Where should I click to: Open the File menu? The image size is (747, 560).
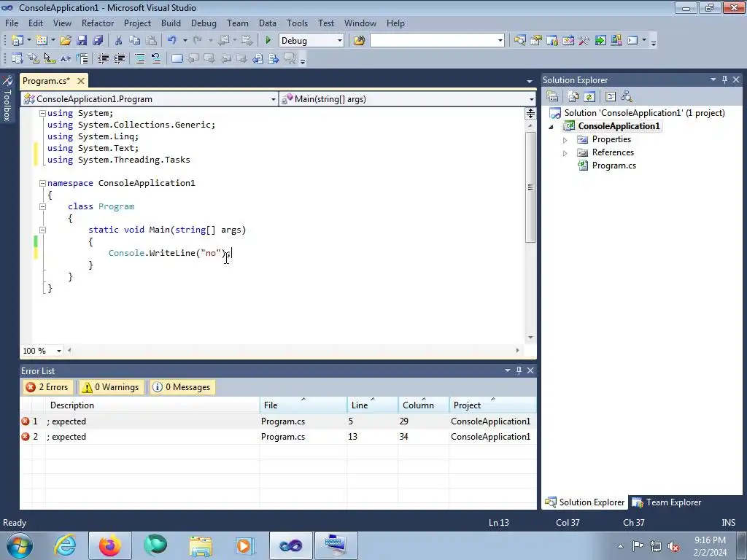click(12, 23)
